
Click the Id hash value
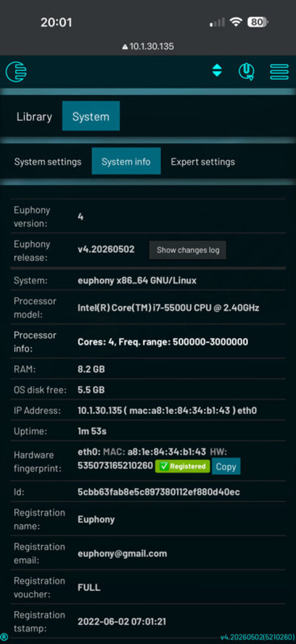(159, 491)
